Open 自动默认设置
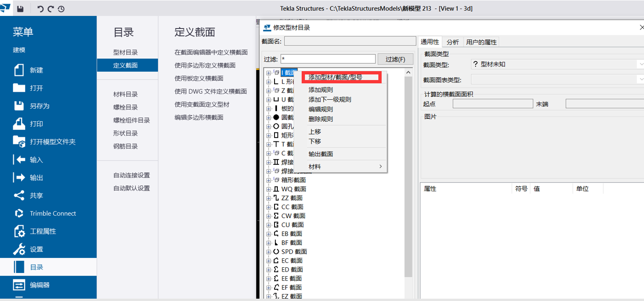Screen dimensions: 644x301 point(131,188)
